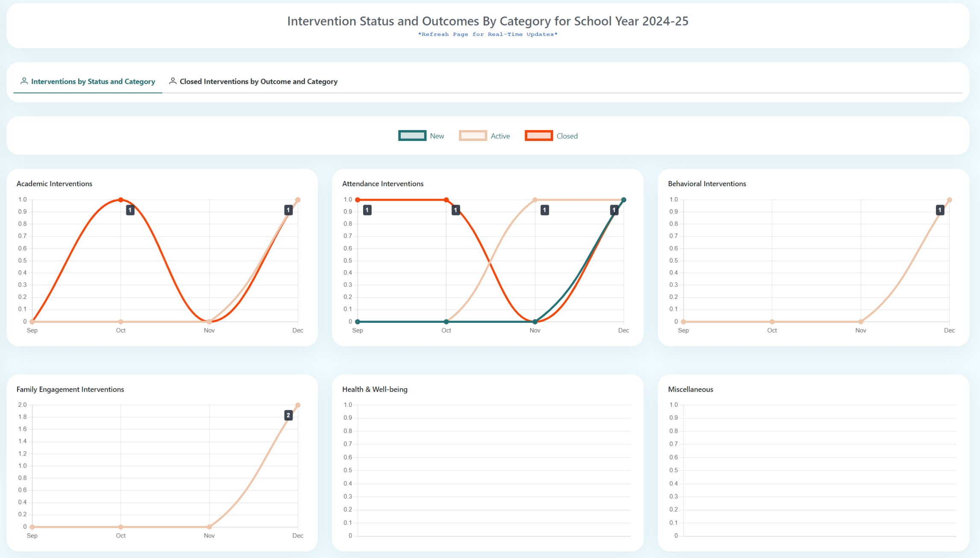Switch to Closed Interventions by Outcome and Category tab
Image resolution: width=980 pixels, height=558 pixels.
pos(258,81)
